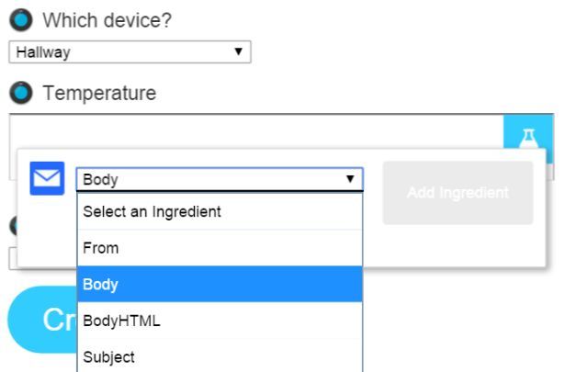Choose the Select an Ingredient placeholder option
588x372 pixels.
[219, 211]
